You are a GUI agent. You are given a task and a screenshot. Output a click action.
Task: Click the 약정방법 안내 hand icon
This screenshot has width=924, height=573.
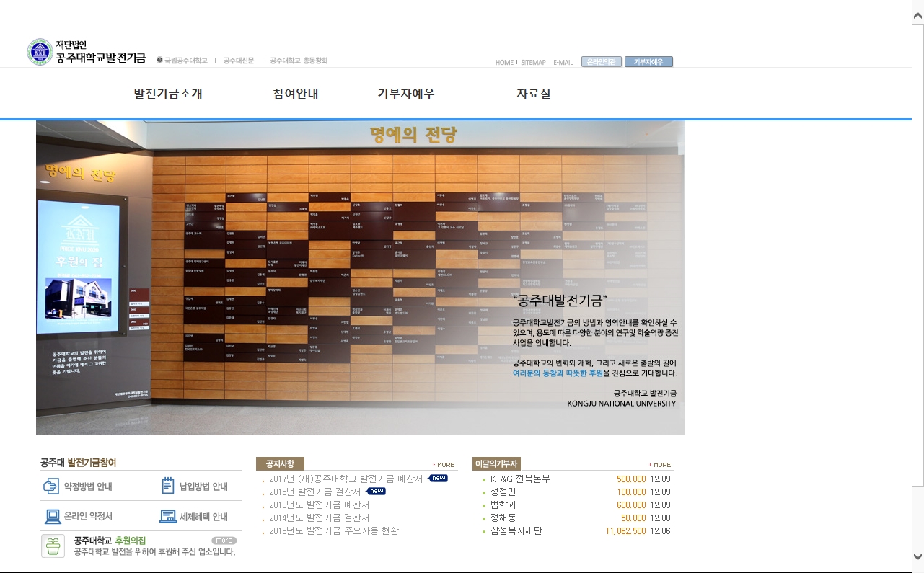click(51, 487)
